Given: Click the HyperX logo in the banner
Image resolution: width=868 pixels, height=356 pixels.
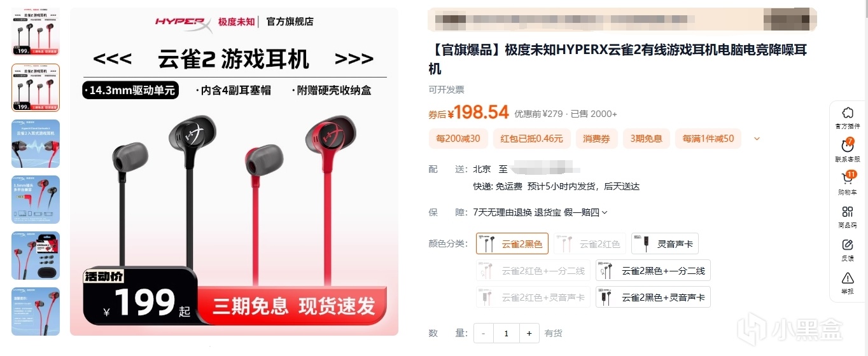Looking at the screenshot, I should [183, 22].
